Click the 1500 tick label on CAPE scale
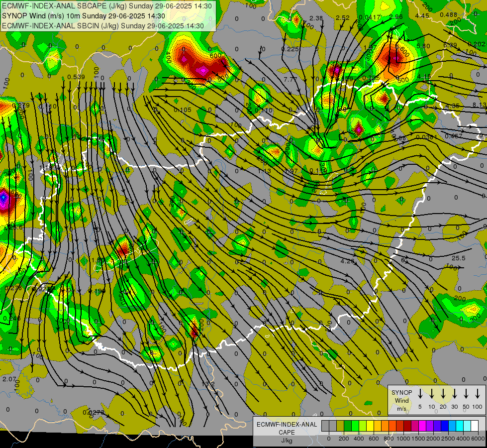The height and width of the screenshot is (448, 487). (418, 439)
